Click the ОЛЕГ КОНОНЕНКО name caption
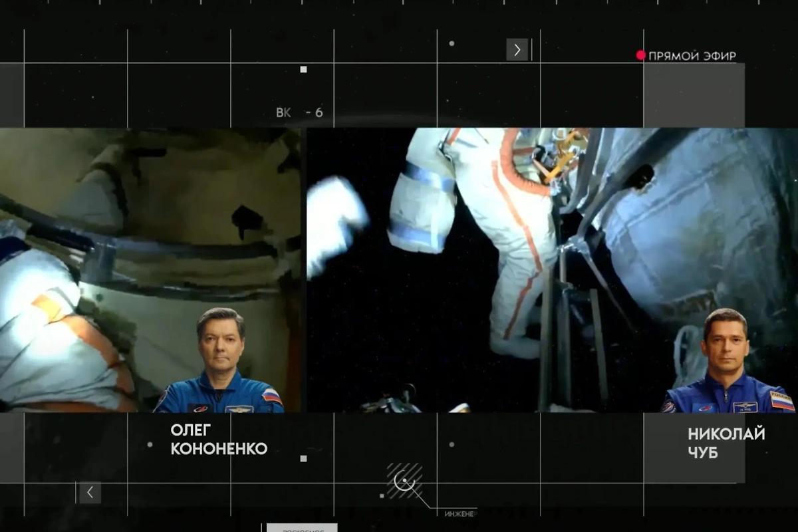Screen dimensions: 798x532 pyautogui.click(x=219, y=441)
